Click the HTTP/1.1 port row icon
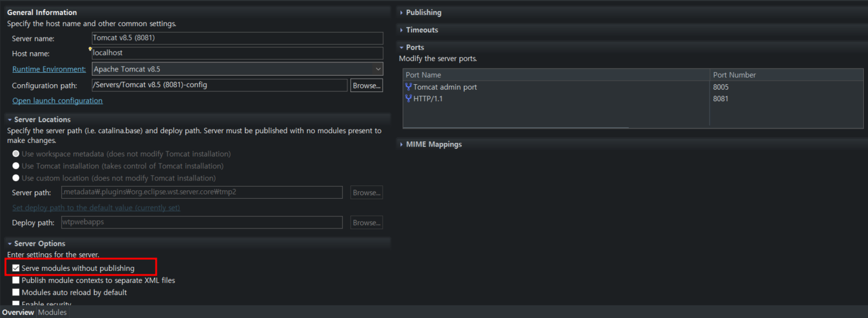This screenshot has height=318, width=868. tap(409, 99)
